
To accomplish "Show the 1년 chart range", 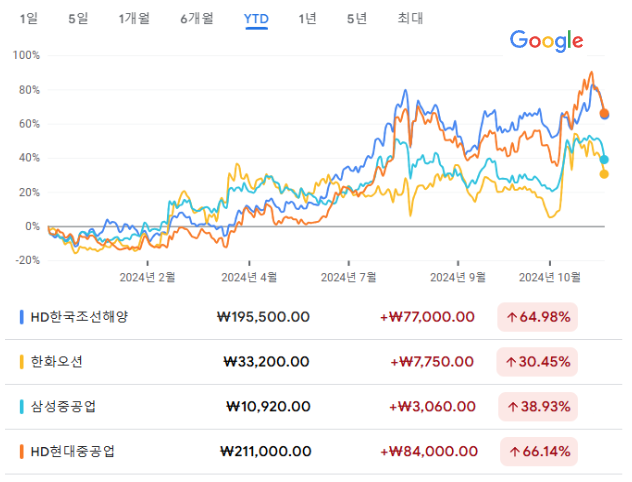I will pyautogui.click(x=309, y=18).
